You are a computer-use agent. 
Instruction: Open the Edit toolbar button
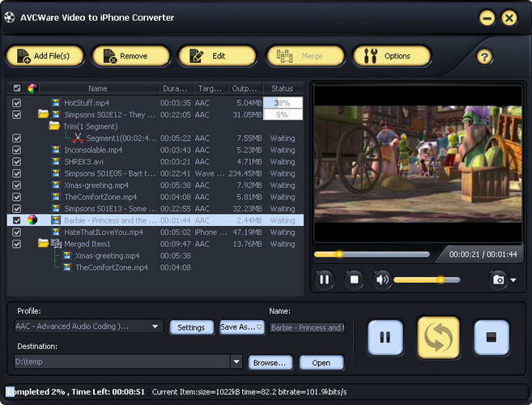pyautogui.click(x=217, y=56)
